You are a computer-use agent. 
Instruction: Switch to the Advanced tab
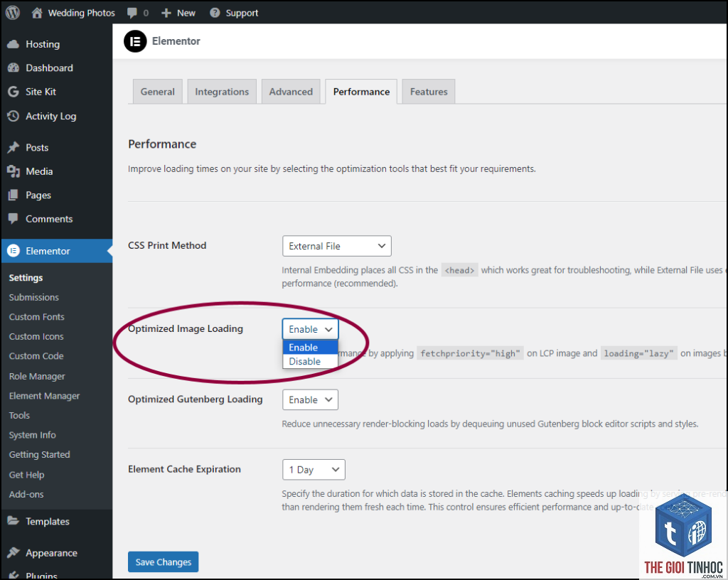click(291, 92)
